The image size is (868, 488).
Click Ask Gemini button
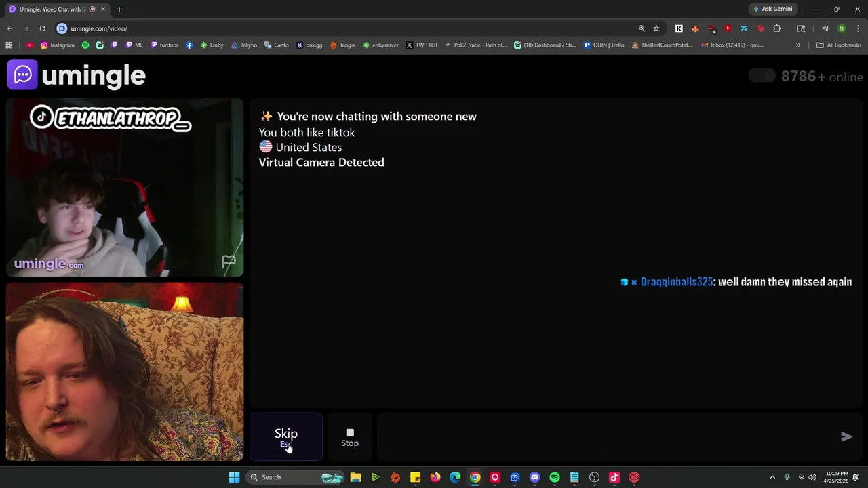(x=772, y=9)
